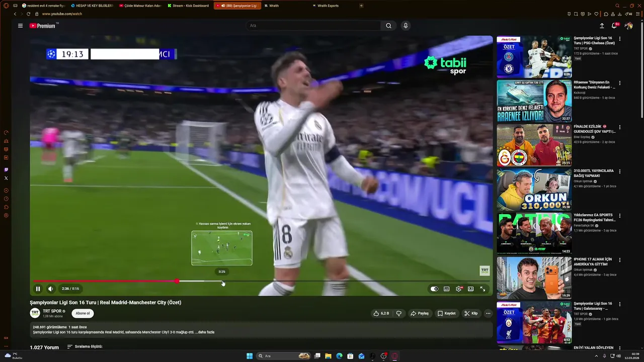
Task: Save the video with Kaydet
Action: pyautogui.click(x=446, y=313)
